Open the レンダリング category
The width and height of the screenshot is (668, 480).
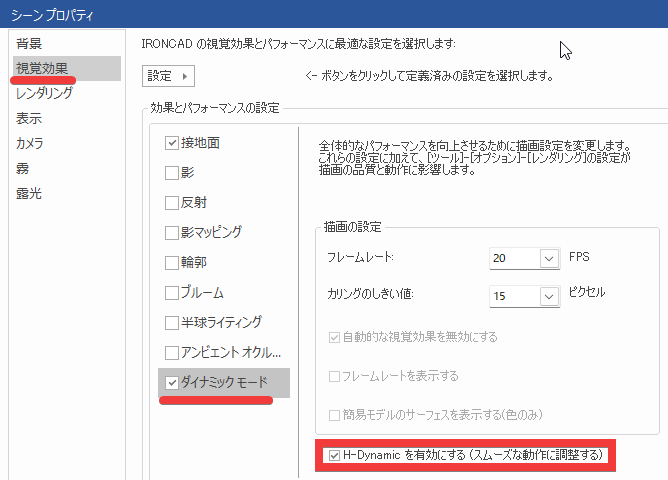point(44,93)
